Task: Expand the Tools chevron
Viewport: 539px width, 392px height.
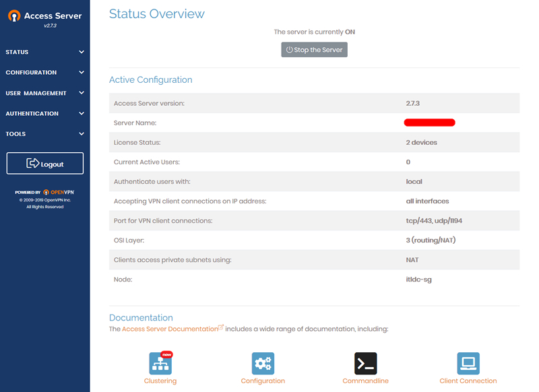Action: 82,134
